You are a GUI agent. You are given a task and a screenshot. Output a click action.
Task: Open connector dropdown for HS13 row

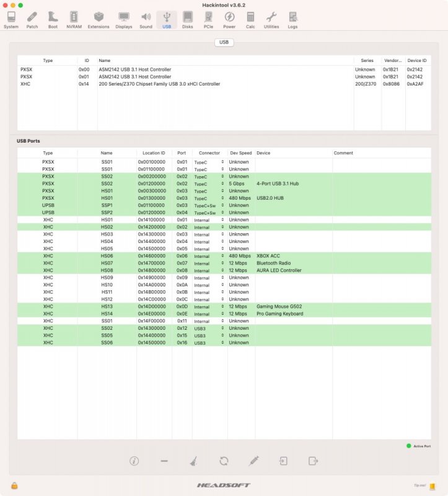click(209, 306)
